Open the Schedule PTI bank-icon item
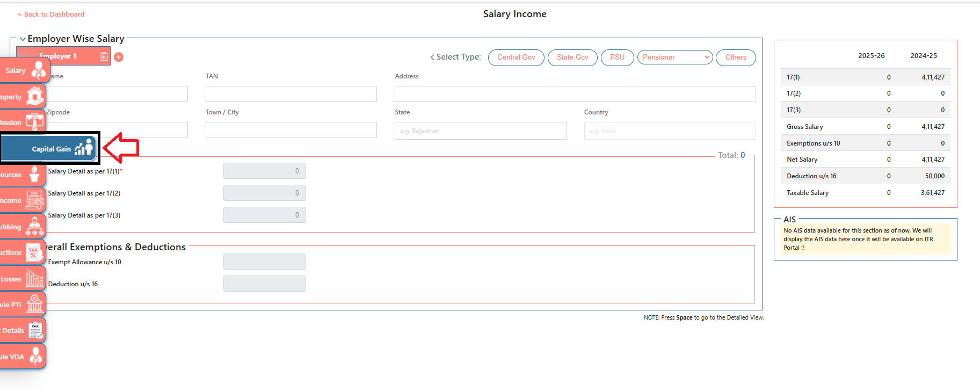 pyautogui.click(x=23, y=305)
